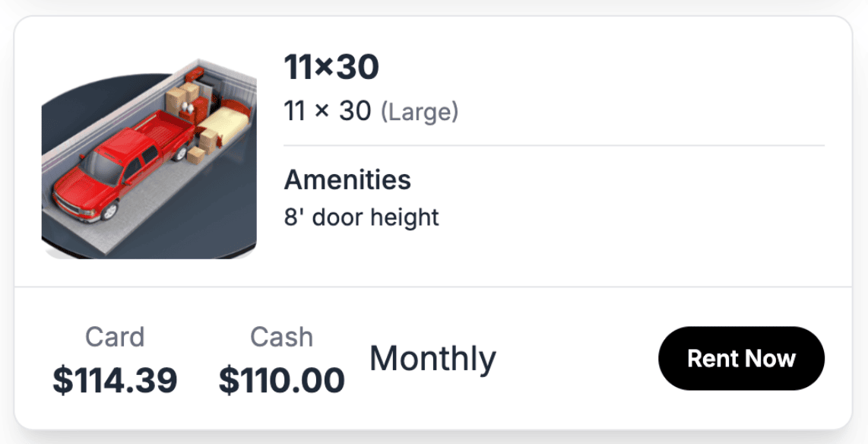Click the Cash payment label
The image size is (868, 444).
(x=281, y=337)
